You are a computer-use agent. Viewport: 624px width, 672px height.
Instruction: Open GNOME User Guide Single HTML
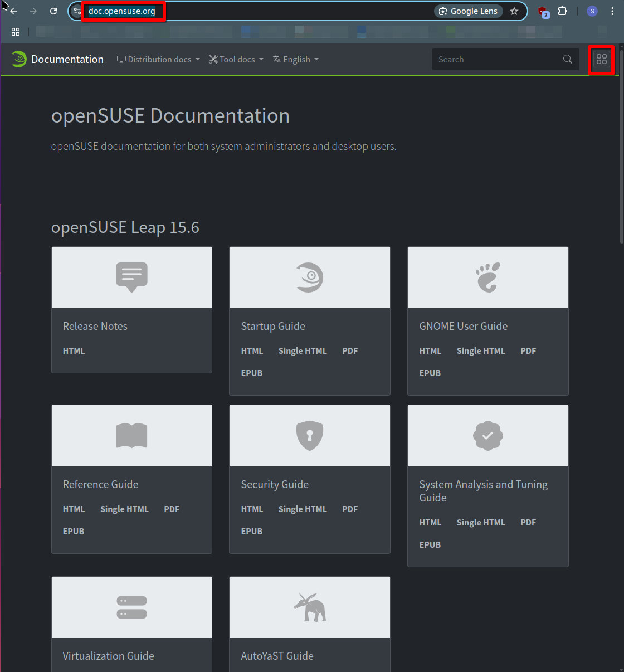[481, 351]
